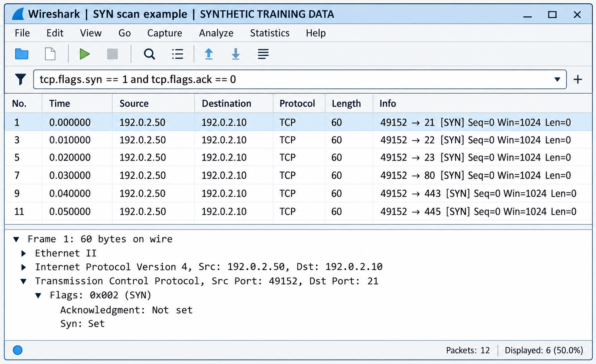596x364 pixels.
Task: Open the View menu
Action: point(91,33)
